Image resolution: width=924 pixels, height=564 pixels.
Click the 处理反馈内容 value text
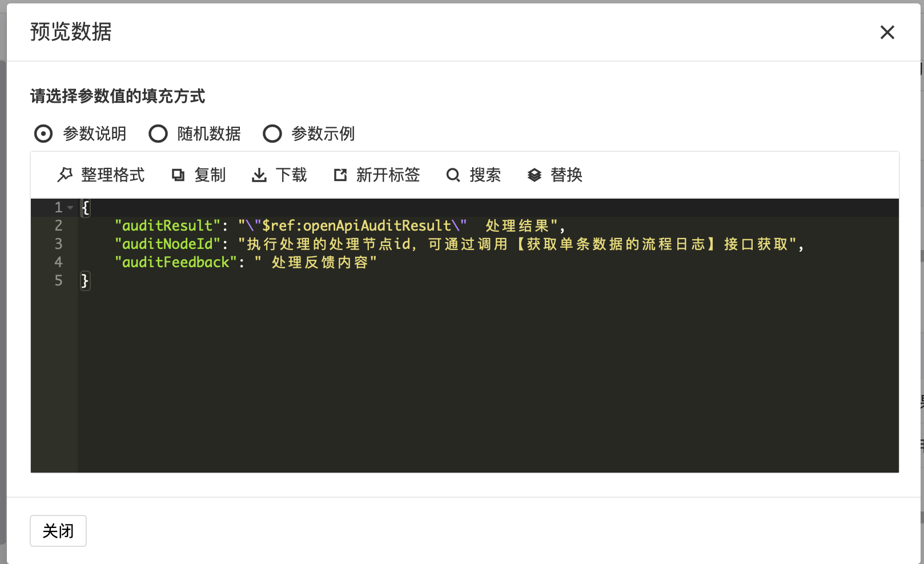320,262
